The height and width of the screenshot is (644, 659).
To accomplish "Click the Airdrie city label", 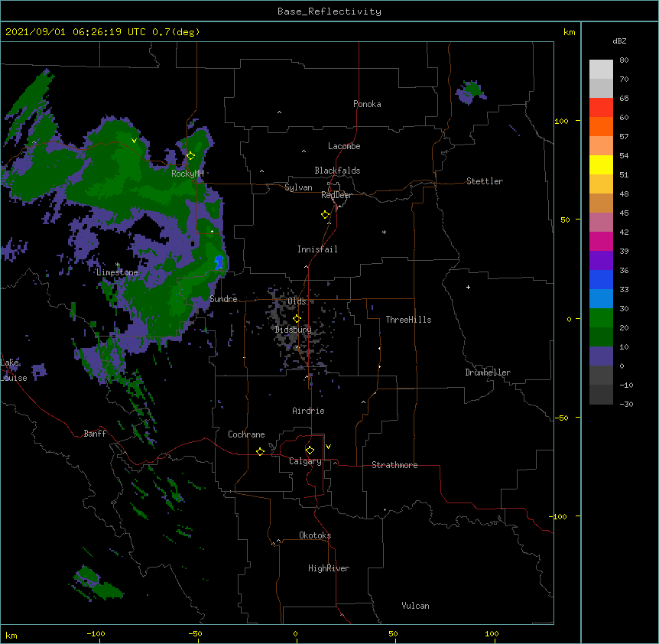I will click(x=309, y=411).
